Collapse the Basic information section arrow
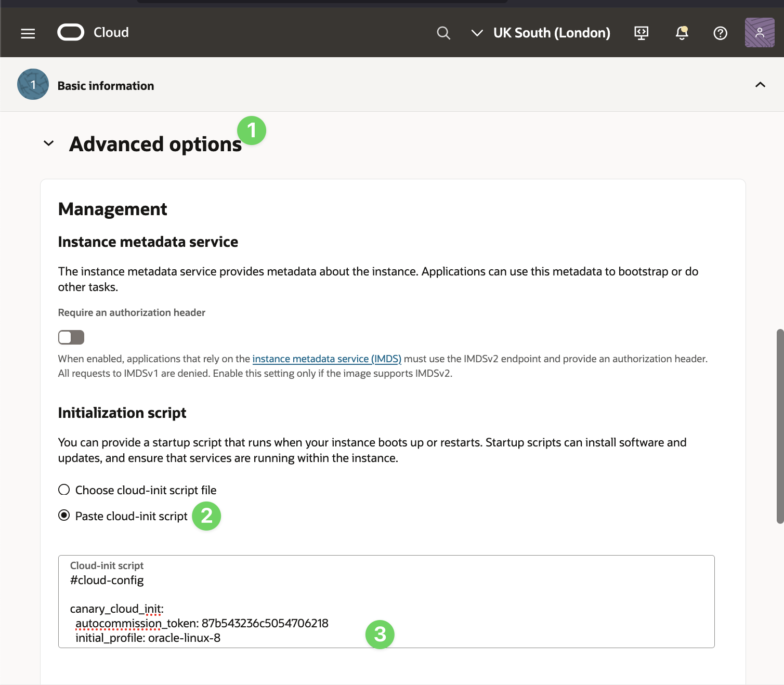The image size is (784, 685). pos(760,85)
